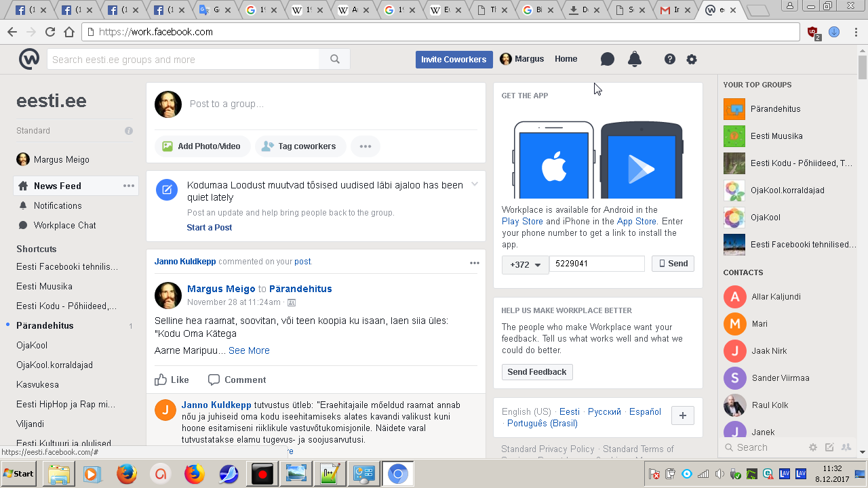Open the settings gear in header
This screenshot has height=488, width=868.
tap(692, 59)
